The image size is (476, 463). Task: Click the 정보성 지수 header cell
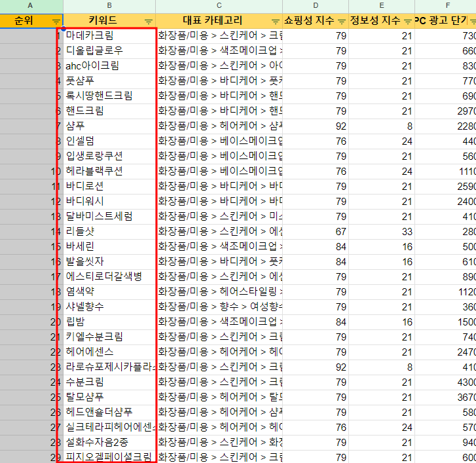click(x=382, y=21)
